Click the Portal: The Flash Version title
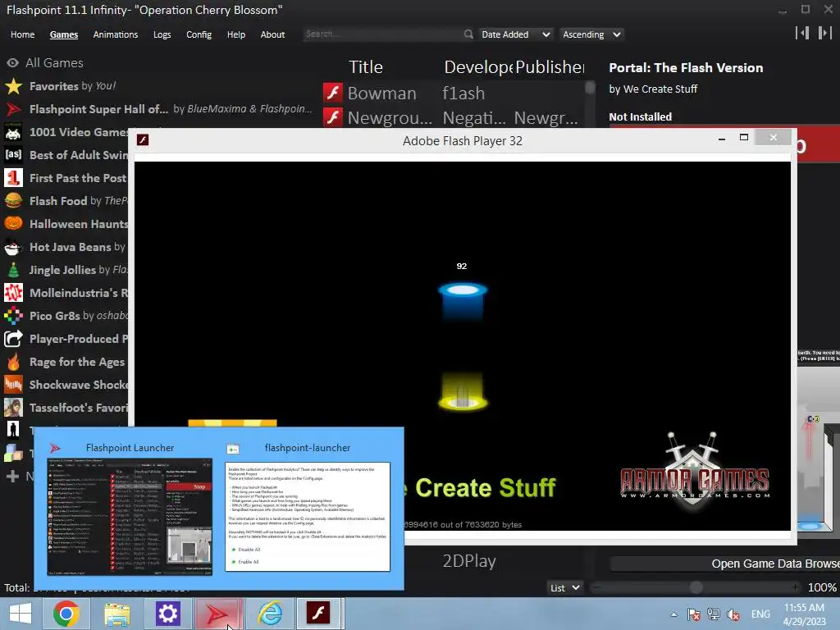The height and width of the screenshot is (630, 840). pos(686,67)
